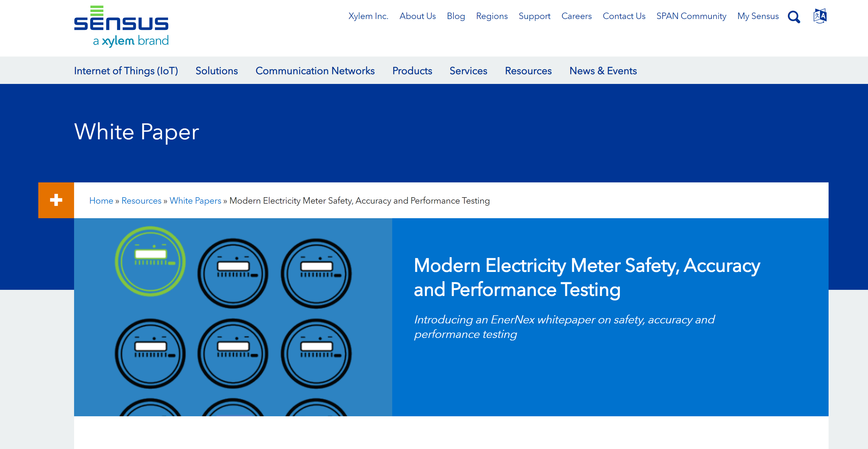This screenshot has width=868, height=449.
Task: Click the current page breadcrumb text
Action: 360,201
